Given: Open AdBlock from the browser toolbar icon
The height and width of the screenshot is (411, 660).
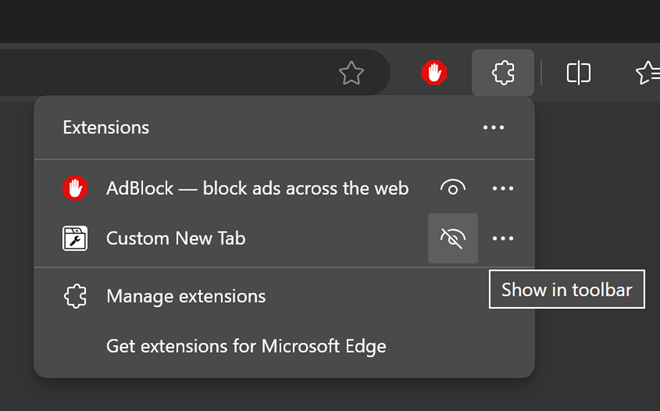Looking at the screenshot, I should [x=433, y=72].
